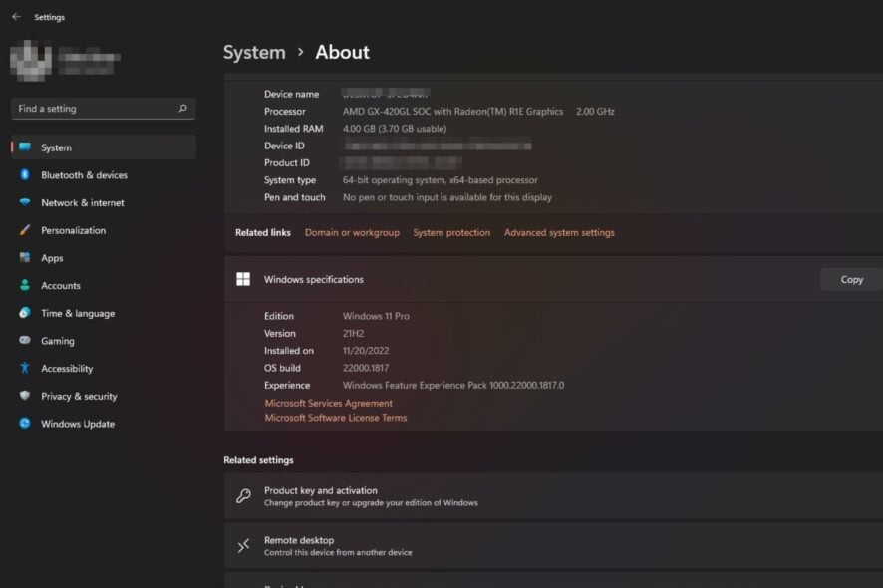Click the Privacy & security shield icon
Image resolution: width=883 pixels, height=588 pixels.
pos(25,396)
